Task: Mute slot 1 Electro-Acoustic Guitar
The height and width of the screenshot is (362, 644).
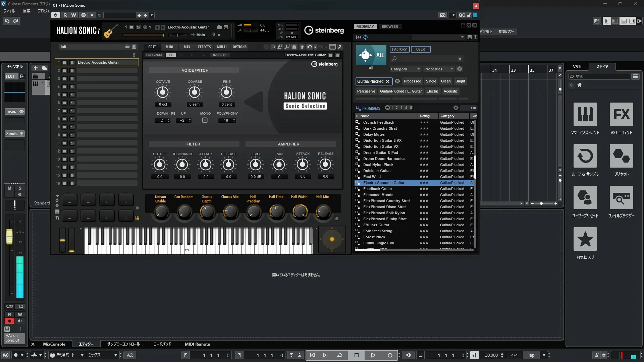Action: coord(64,63)
